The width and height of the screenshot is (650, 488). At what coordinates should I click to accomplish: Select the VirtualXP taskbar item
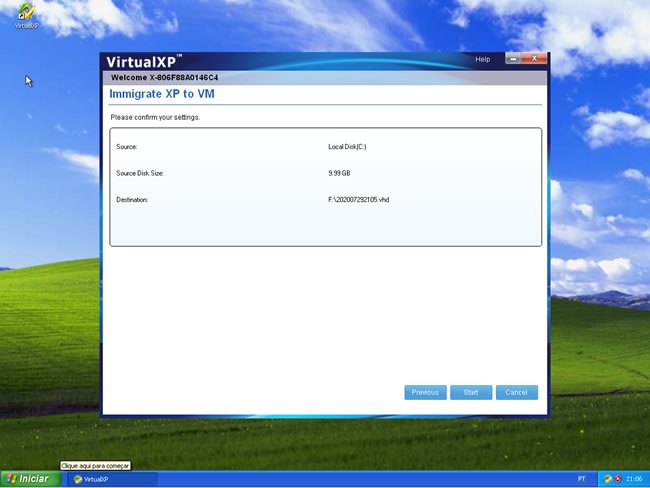pos(110,479)
